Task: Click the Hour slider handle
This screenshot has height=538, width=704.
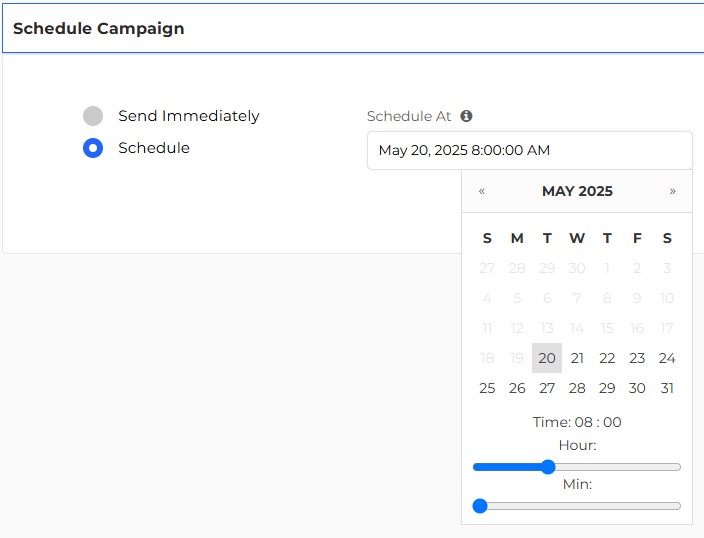Action: (x=548, y=467)
